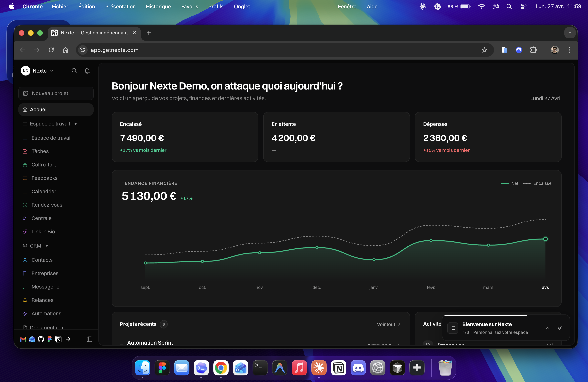Open the Présentation menu

point(120,7)
